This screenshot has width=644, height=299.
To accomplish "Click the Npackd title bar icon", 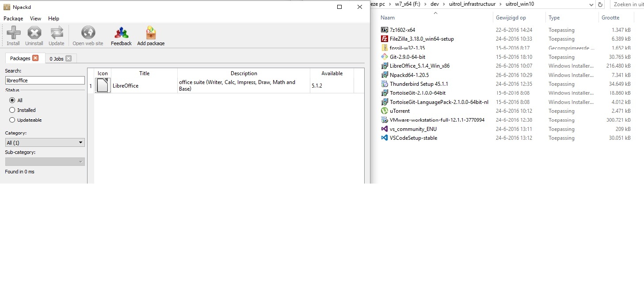I will point(7,7).
